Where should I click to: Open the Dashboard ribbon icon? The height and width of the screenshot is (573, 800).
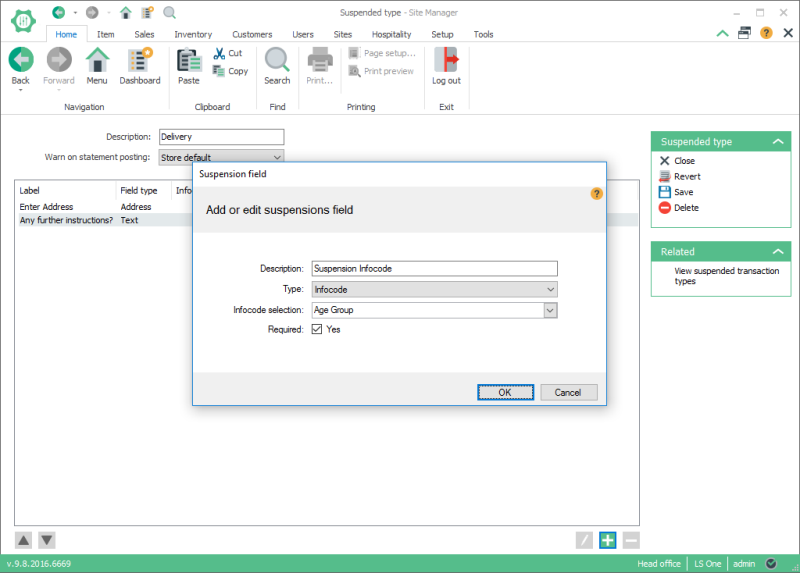(140, 60)
